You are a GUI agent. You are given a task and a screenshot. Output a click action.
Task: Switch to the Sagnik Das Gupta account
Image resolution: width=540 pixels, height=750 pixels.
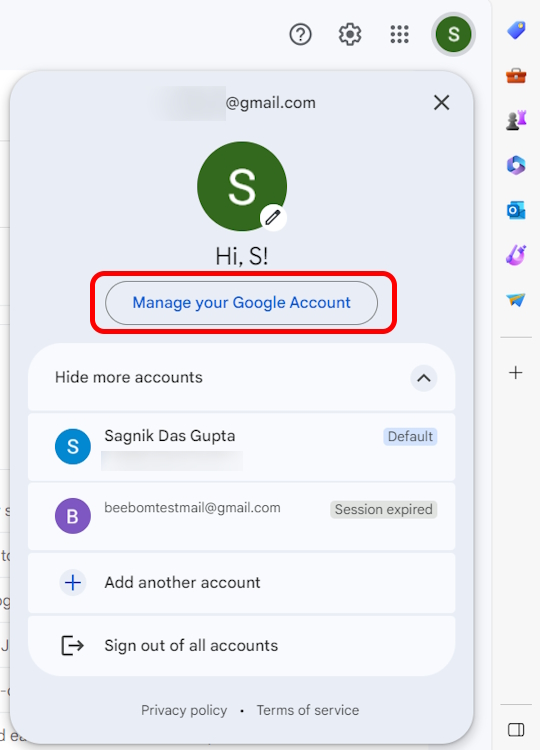click(x=242, y=447)
